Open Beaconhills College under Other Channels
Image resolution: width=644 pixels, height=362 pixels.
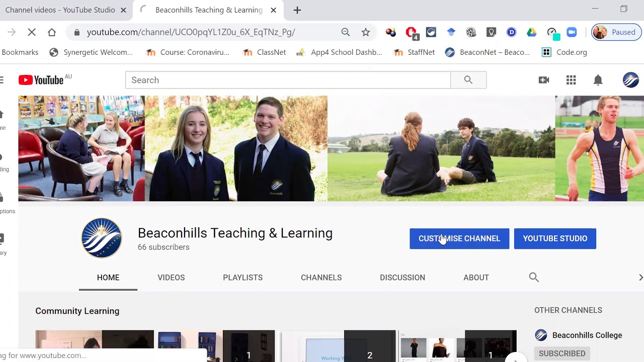578,335
